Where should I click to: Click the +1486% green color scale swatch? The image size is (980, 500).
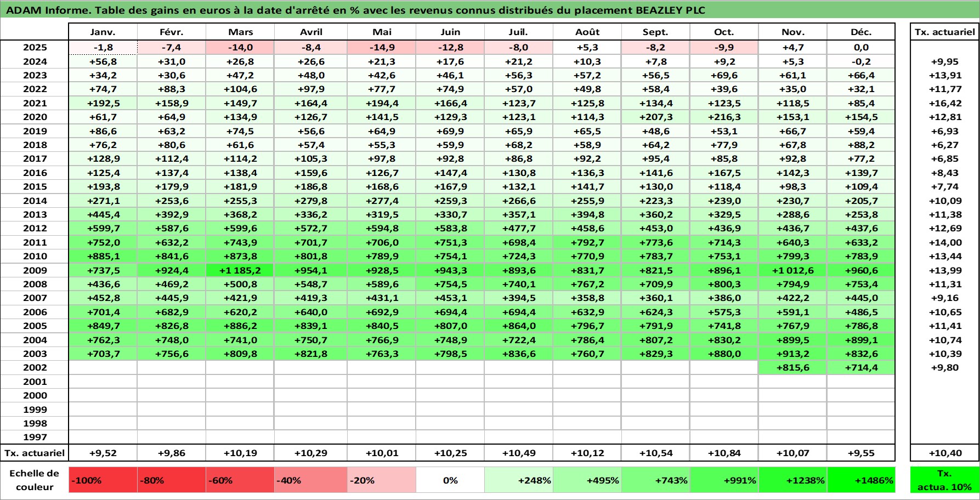tap(861, 480)
